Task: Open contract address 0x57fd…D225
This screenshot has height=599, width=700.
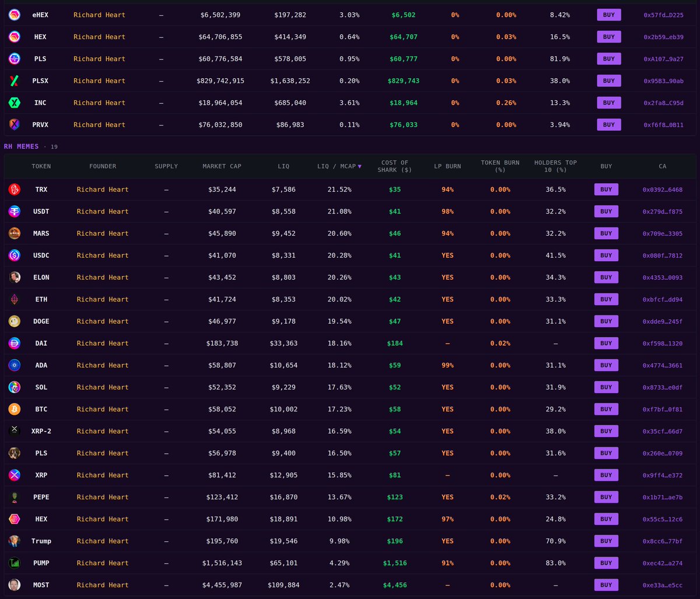Action: click(x=663, y=15)
